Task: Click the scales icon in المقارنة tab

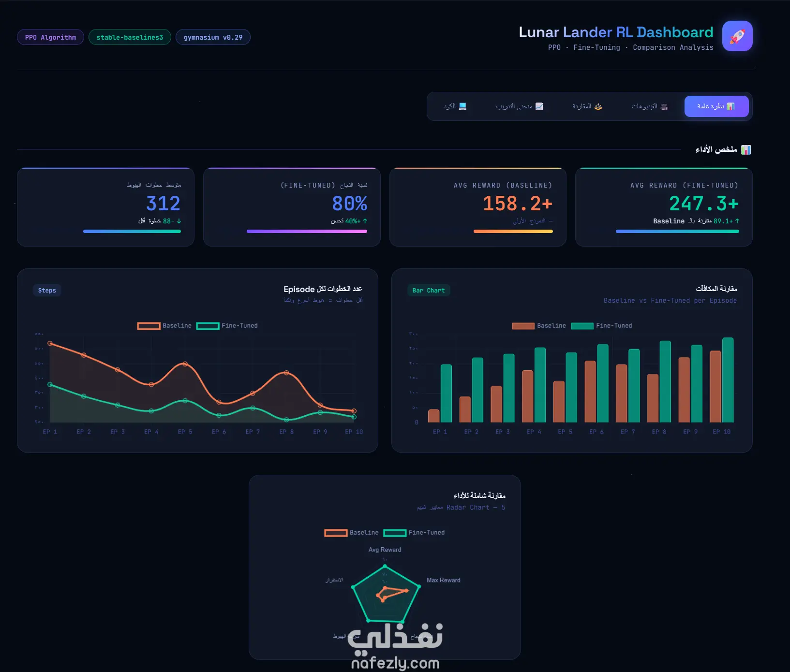Action: (x=598, y=106)
